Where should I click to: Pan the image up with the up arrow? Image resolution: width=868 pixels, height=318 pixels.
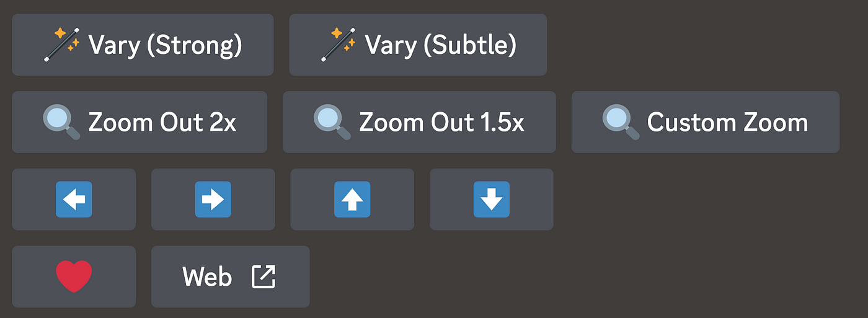352,200
